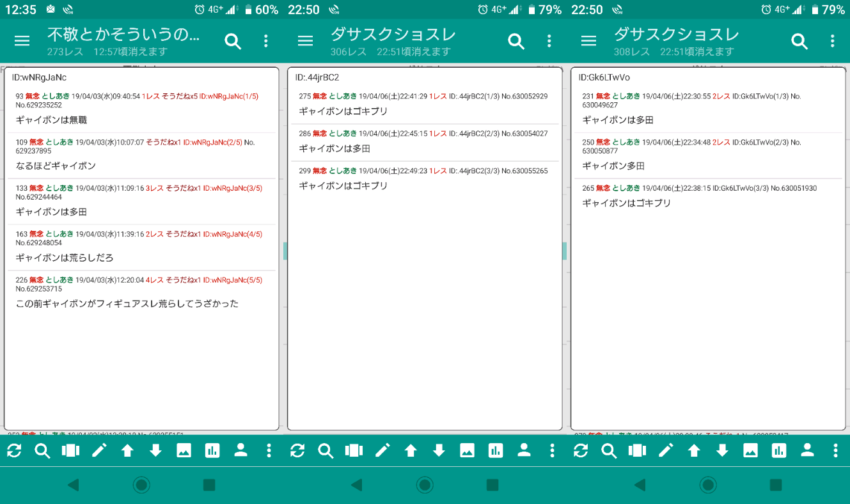
Task: Tap alarm clock status icon on left screen
Action: click(x=200, y=10)
